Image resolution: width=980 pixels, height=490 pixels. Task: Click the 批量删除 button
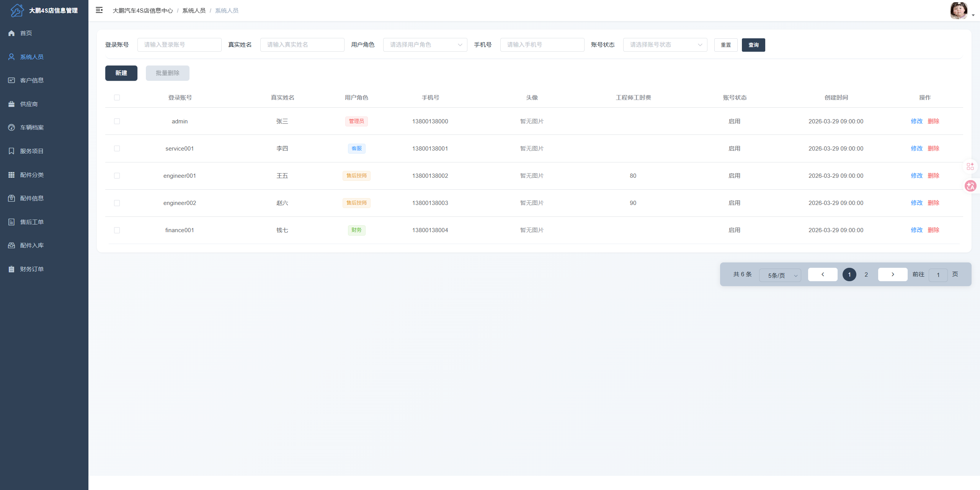point(167,73)
